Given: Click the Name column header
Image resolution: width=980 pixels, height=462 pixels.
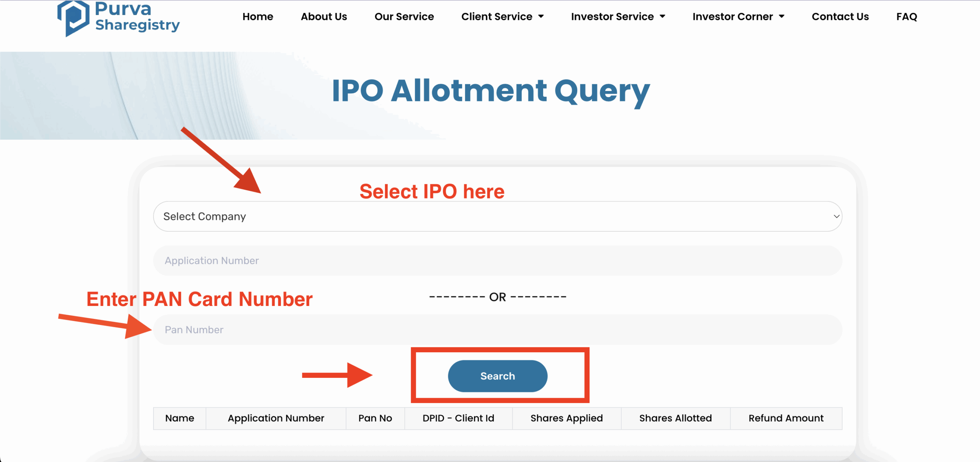Looking at the screenshot, I should tap(180, 418).
